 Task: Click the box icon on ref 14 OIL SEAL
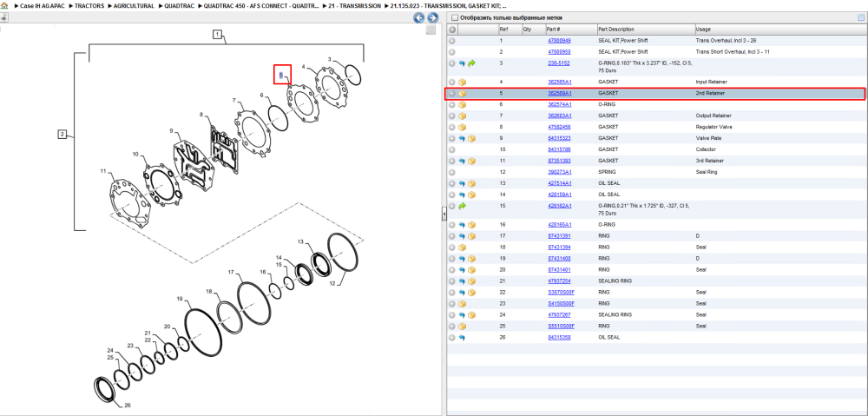[x=471, y=195]
